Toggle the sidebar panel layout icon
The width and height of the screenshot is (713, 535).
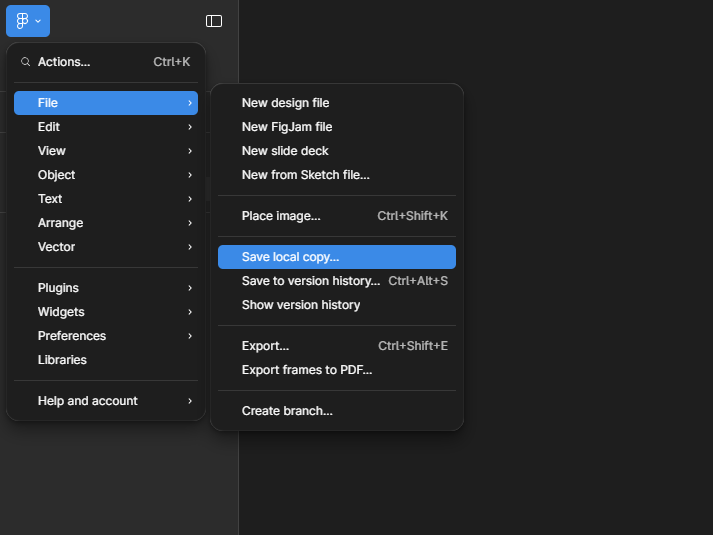click(x=214, y=21)
